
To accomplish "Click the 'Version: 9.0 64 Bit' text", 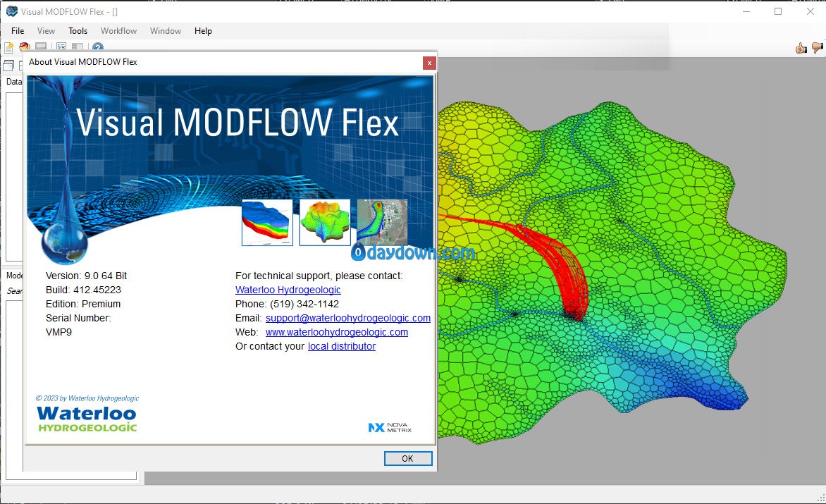I will tap(87, 276).
